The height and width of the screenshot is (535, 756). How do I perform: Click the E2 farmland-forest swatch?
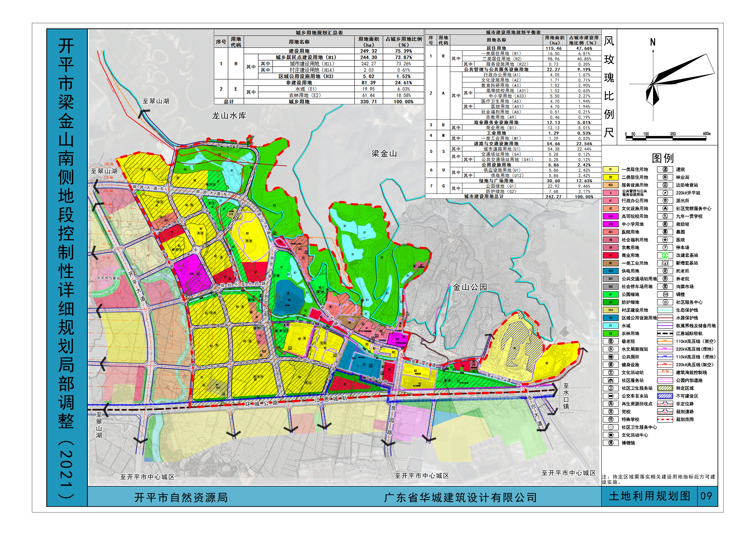(x=611, y=333)
